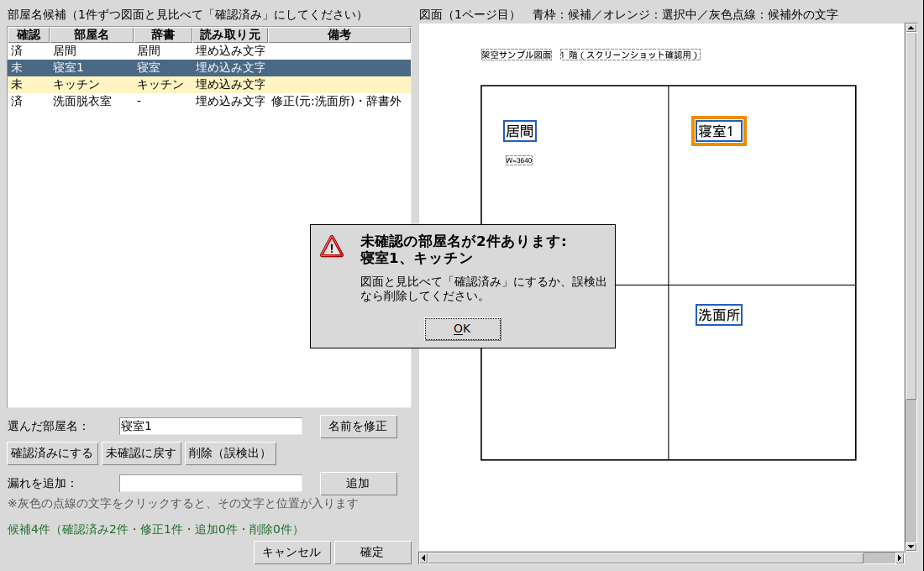Click the 居間 label on the drawing
The image size is (924, 571).
tap(520, 131)
